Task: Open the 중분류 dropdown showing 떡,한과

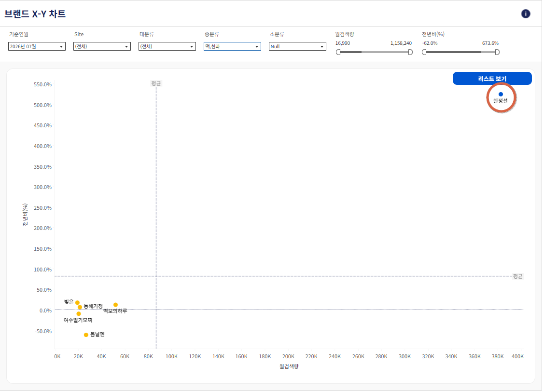Action: [233, 46]
